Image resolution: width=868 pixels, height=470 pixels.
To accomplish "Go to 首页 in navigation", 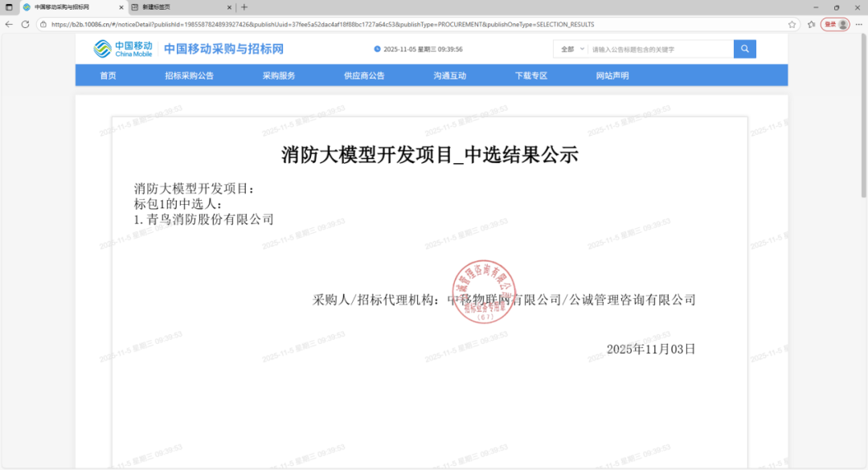I will coord(108,76).
